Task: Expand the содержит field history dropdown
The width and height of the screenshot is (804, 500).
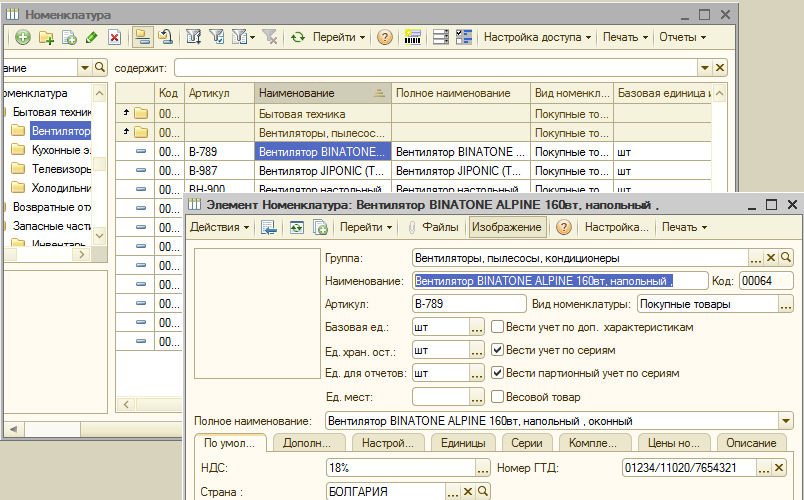Action: (705, 68)
